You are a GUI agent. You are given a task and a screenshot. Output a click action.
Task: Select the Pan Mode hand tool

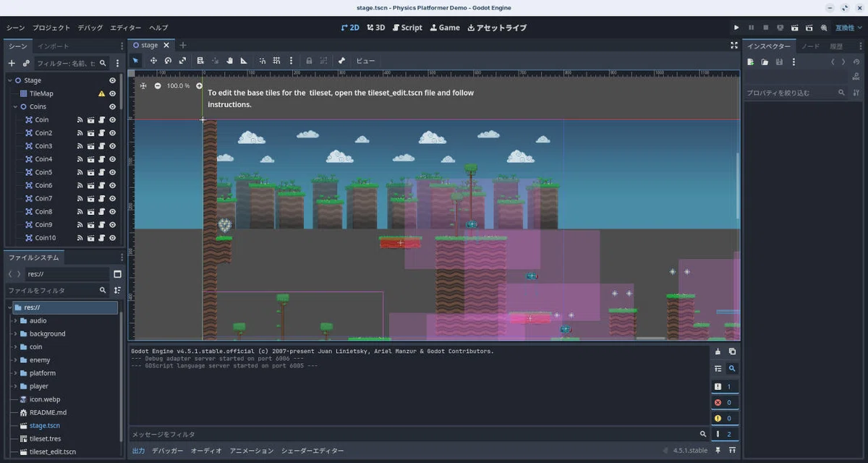tap(229, 61)
